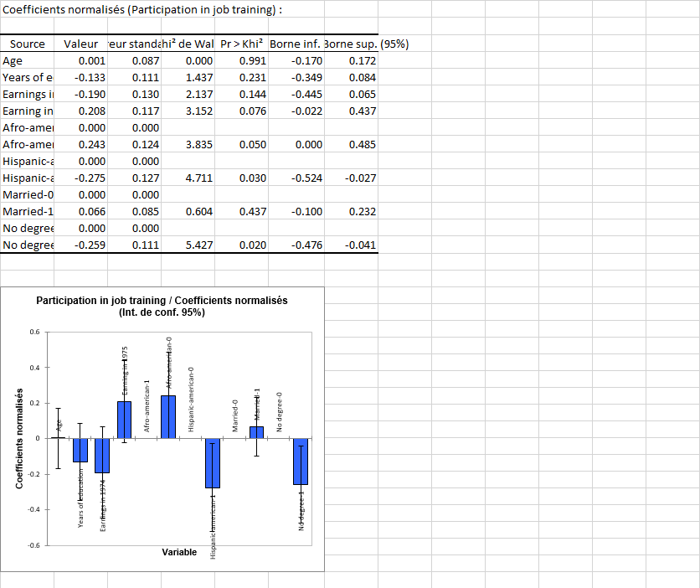Click the No degree-1 bar
The width and height of the screenshot is (700, 588).
coord(300,462)
